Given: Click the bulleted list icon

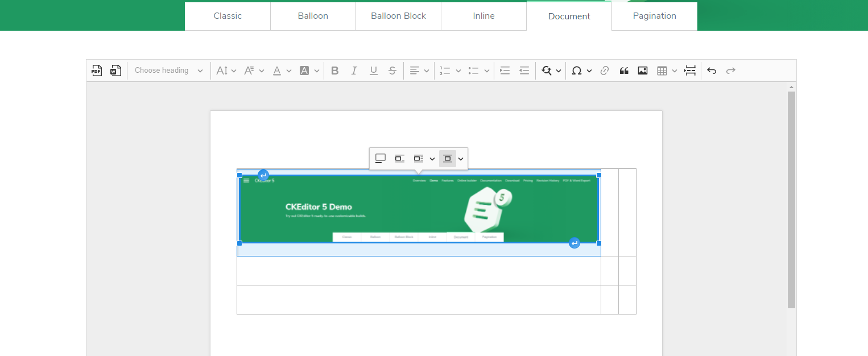Looking at the screenshot, I should point(473,71).
